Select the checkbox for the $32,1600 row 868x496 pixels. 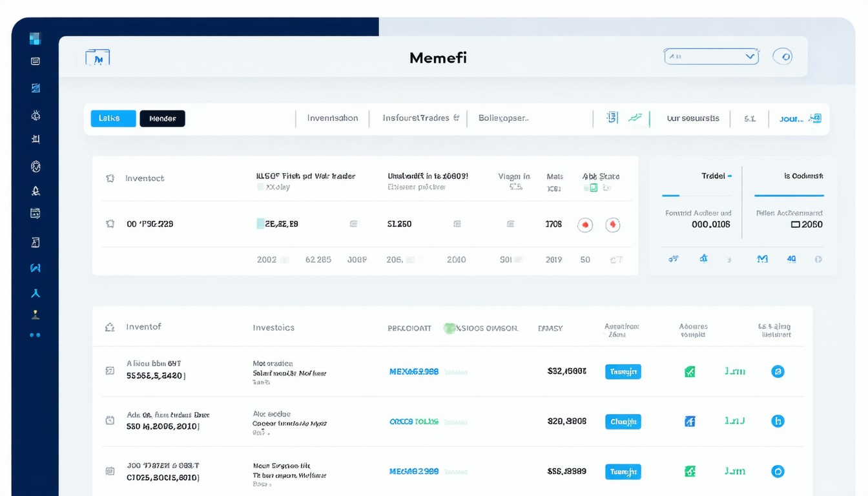[x=110, y=371]
